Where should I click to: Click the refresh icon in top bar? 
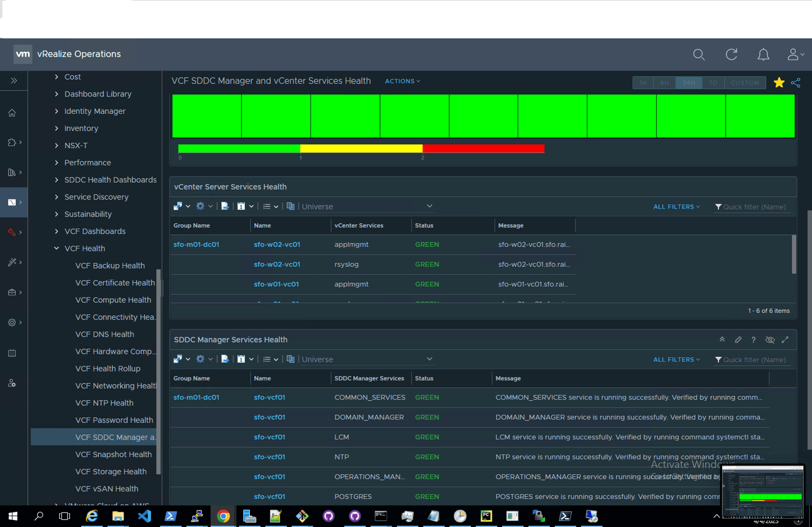click(x=731, y=54)
